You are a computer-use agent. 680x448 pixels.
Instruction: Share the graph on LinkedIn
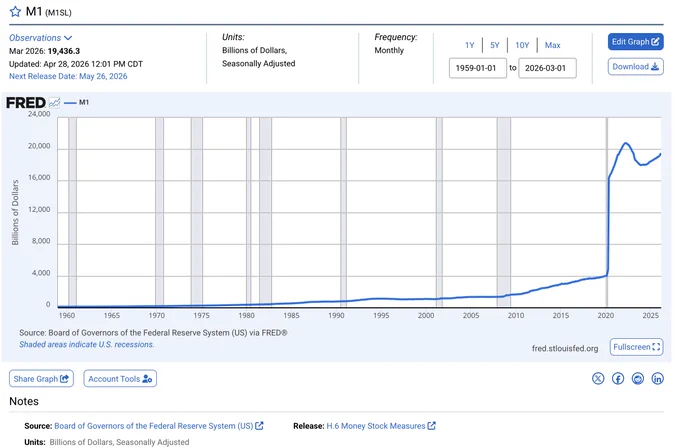[657, 379]
